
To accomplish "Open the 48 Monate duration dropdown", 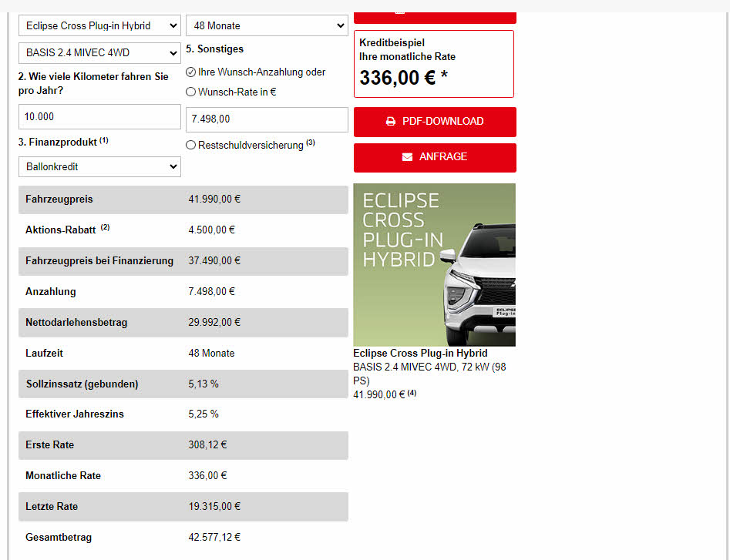I will pos(267,25).
